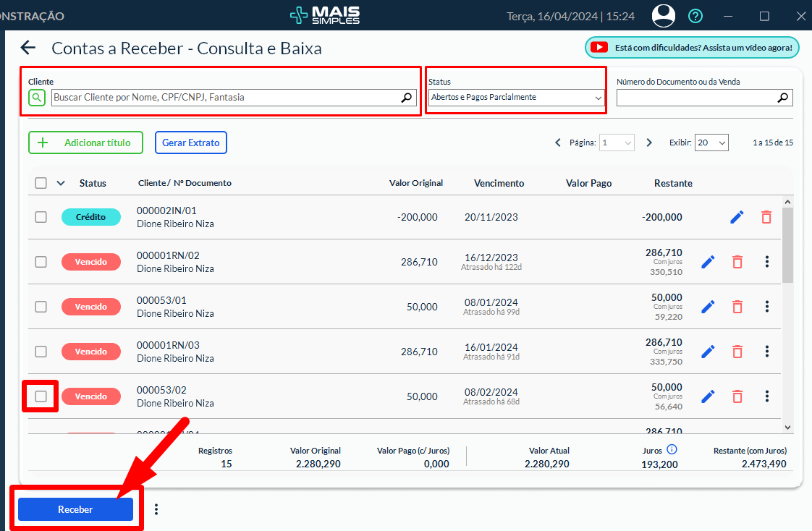Go to next page arrow
The width and height of the screenshot is (812, 531).
[x=649, y=143]
